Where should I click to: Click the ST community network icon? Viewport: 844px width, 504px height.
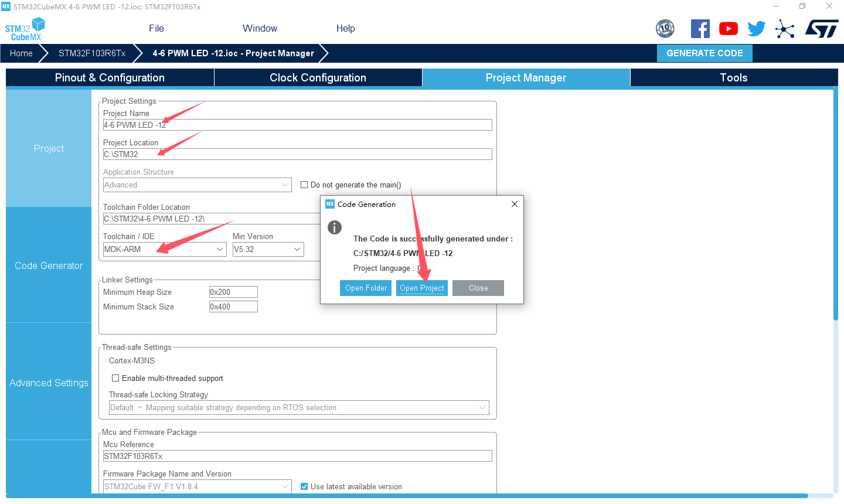tap(785, 29)
